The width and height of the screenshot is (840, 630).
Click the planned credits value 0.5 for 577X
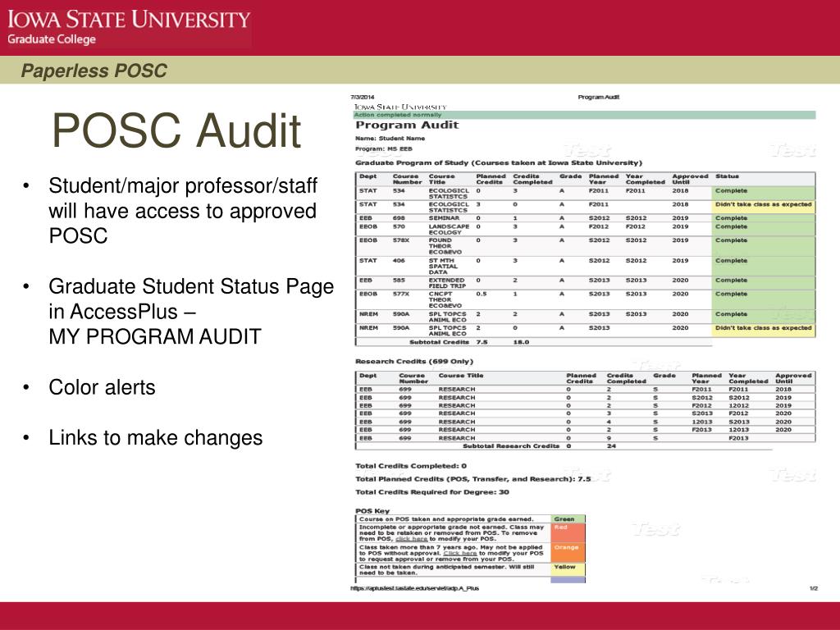point(481,294)
